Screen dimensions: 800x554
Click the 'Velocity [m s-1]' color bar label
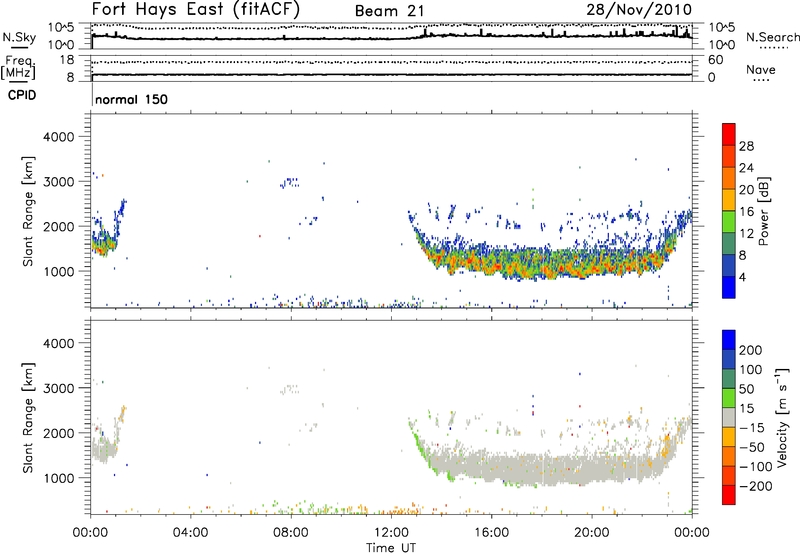click(x=781, y=417)
